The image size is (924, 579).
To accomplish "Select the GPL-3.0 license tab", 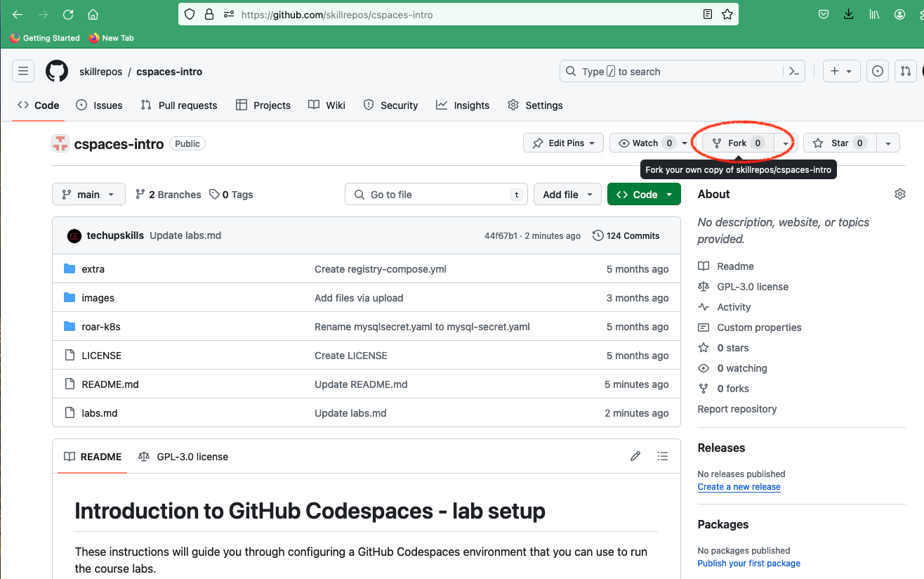I will pyautogui.click(x=183, y=457).
